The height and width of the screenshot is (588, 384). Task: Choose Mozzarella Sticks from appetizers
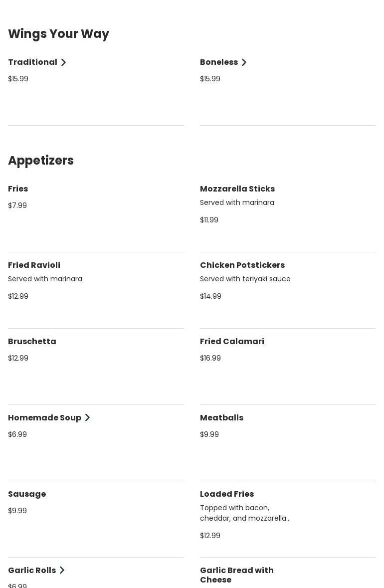(237, 189)
